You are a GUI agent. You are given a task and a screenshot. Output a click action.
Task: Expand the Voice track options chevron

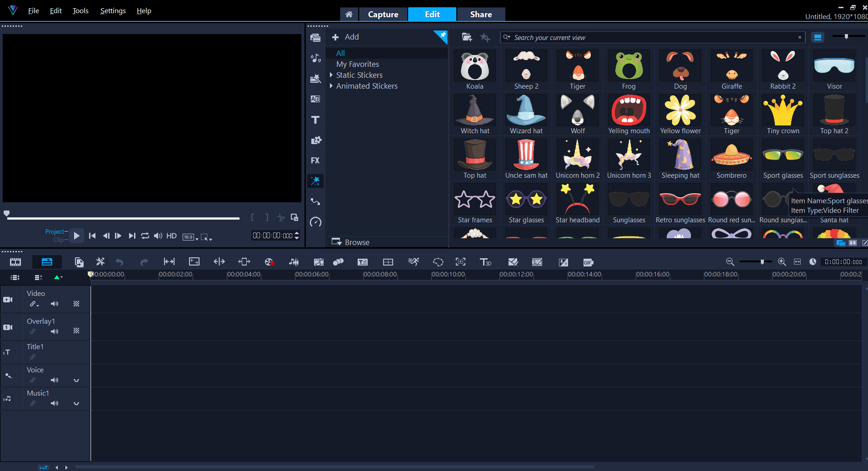(76, 380)
